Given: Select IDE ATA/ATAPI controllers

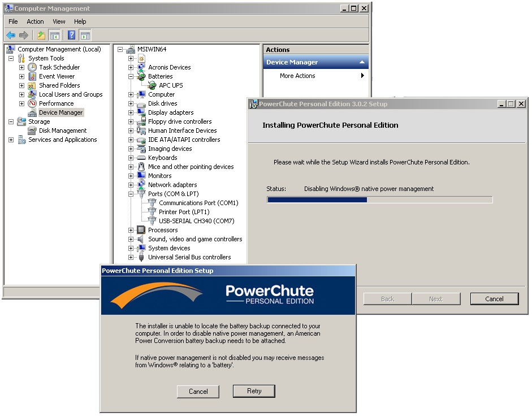Looking at the screenshot, I should [184, 140].
